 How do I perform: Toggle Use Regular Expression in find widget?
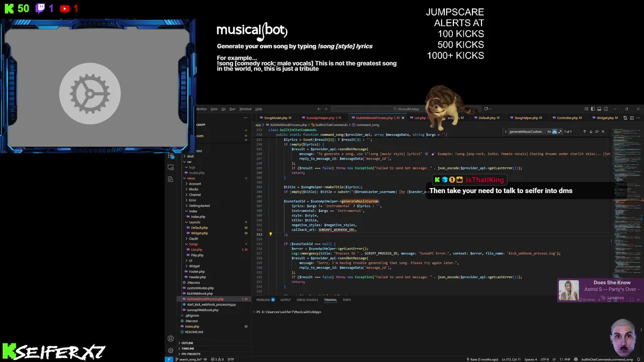pyautogui.click(x=560, y=132)
